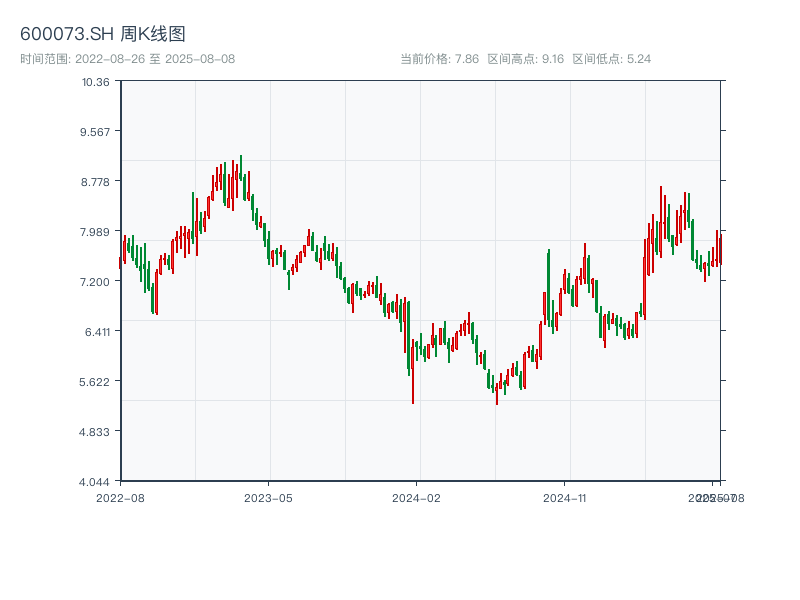Click the 9.567 price axis label
Image resolution: width=800 pixels, height=600 pixels.
(x=94, y=132)
